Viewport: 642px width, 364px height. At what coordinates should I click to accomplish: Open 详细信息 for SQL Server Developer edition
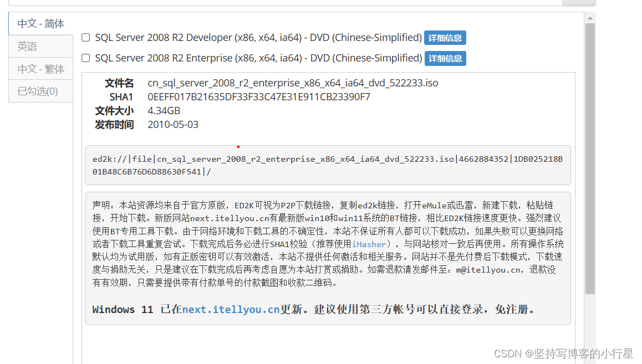coord(445,38)
